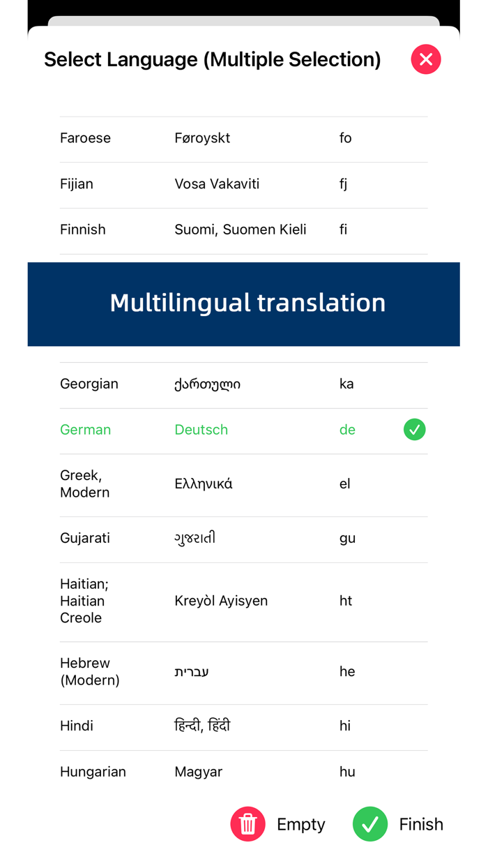This screenshot has width=488, height=868.
Task: Tap the language code 'de' for German
Action: pyautogui.click(x=347, y=430)
